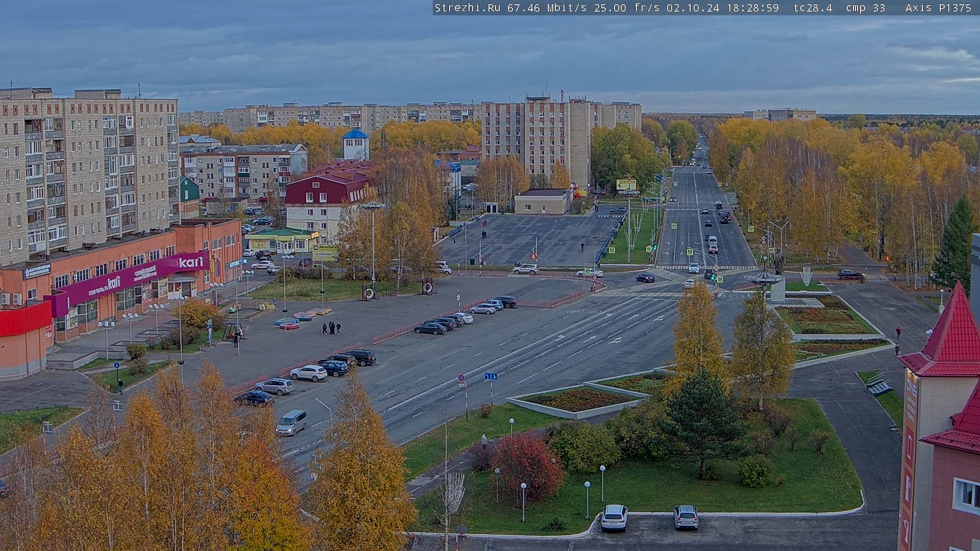
Task: Select the Axis P1375 camera model text
Action: (938, 8)
